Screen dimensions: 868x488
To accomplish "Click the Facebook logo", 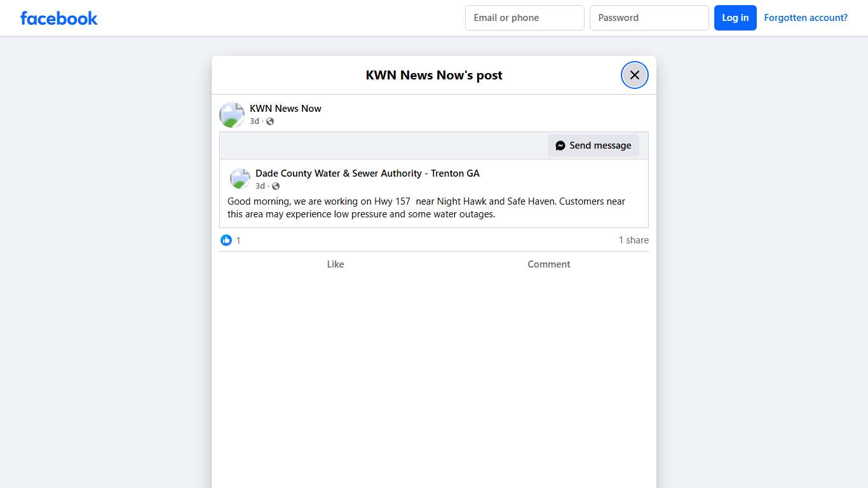I will (58, 18).
